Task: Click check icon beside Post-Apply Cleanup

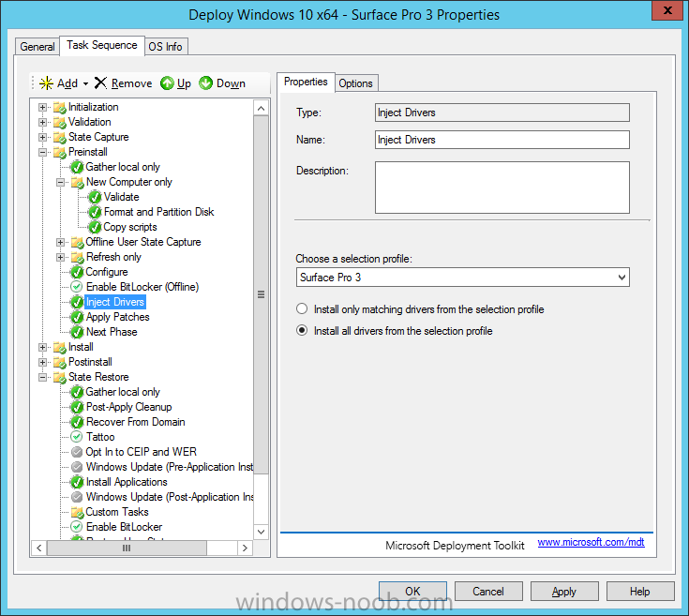Action: [x=77, y=407]
